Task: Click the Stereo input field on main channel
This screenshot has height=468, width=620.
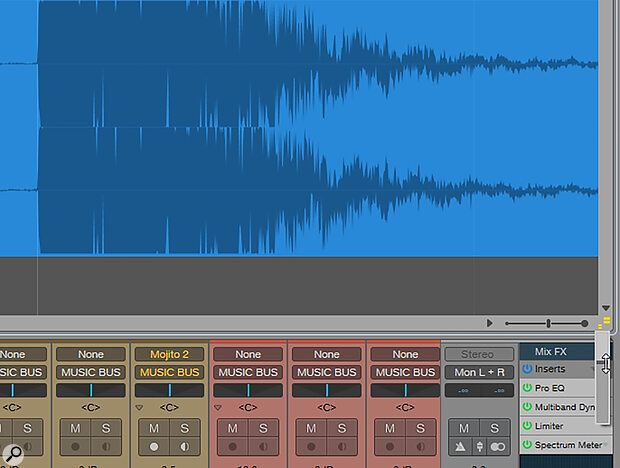Action: click(479, 354)
